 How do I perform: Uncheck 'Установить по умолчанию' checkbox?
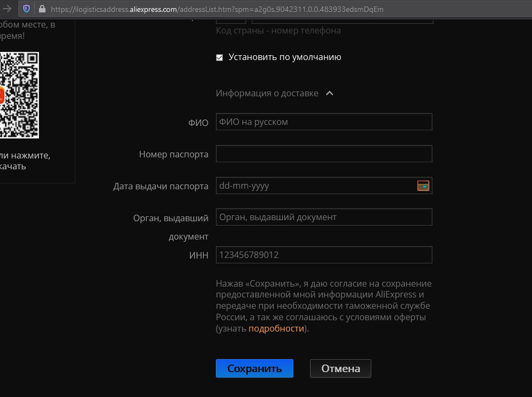click(x=220, y=57)
